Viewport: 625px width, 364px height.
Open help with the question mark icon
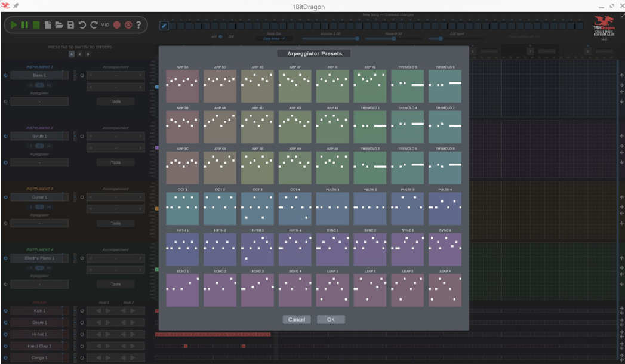point(138,25)
